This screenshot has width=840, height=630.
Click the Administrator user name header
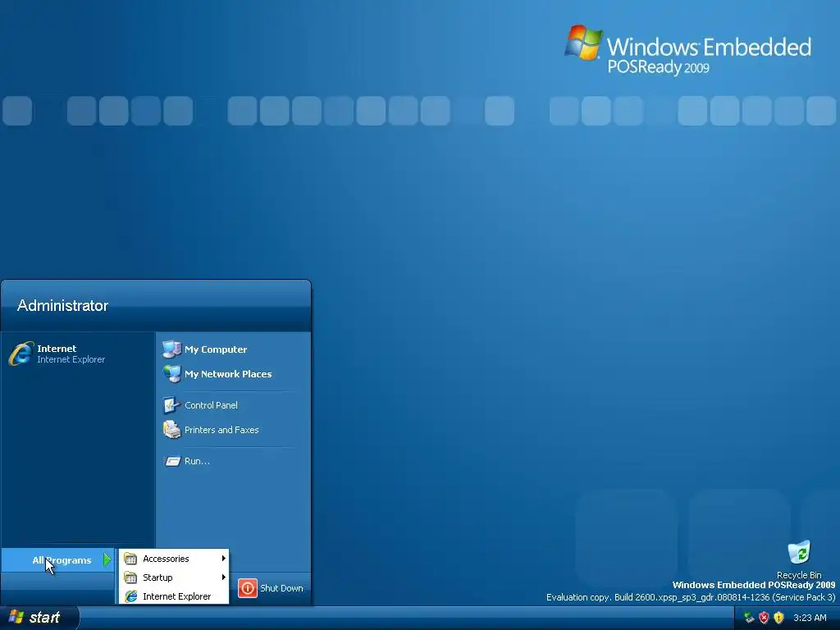[x=62, y=305]
